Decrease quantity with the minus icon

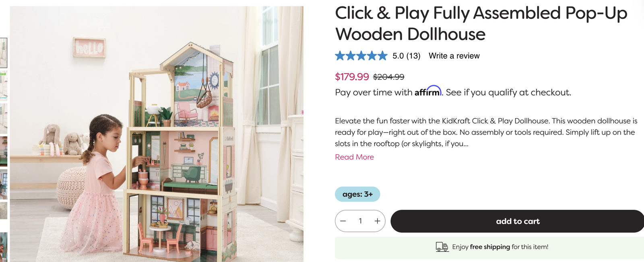tap(343, 221)
